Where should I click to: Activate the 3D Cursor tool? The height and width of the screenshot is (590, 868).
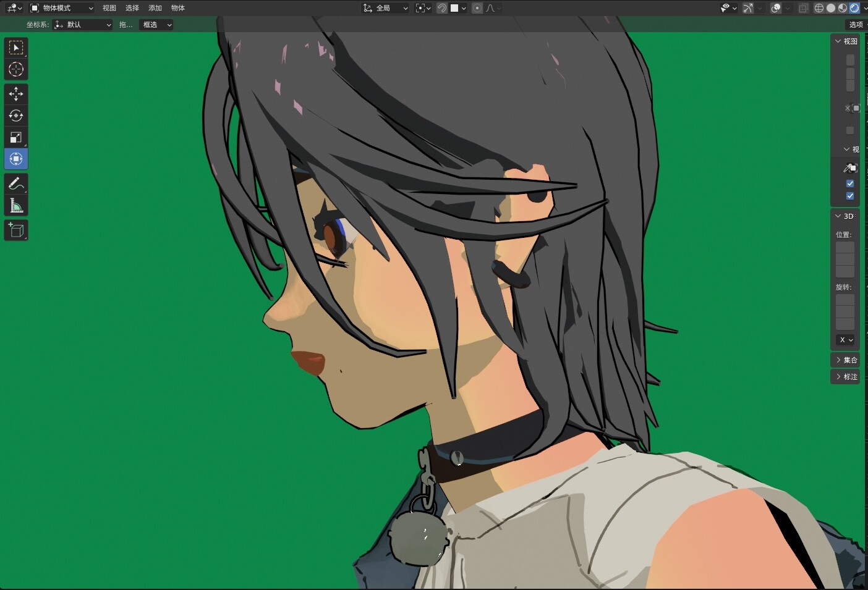coord(16,69)
